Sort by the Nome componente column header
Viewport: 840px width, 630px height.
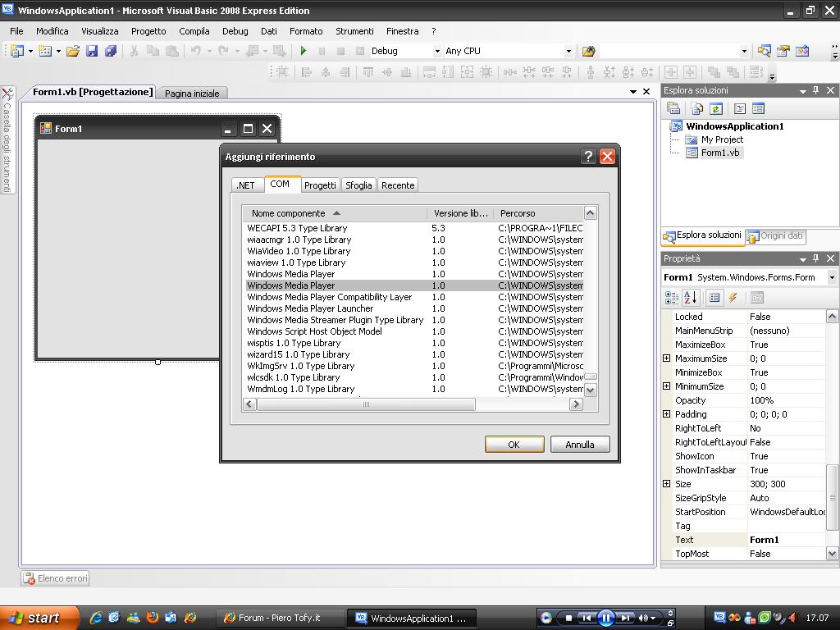[x=335, y=213]
